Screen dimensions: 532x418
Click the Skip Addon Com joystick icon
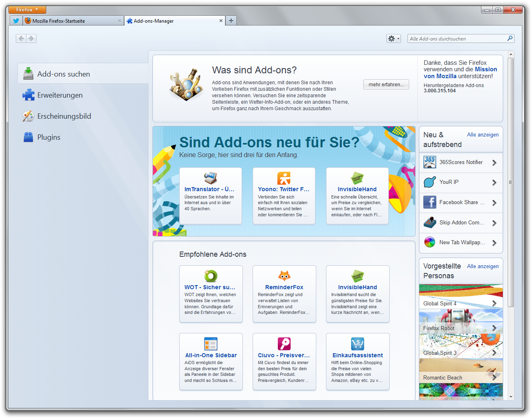tap(430, 222)
